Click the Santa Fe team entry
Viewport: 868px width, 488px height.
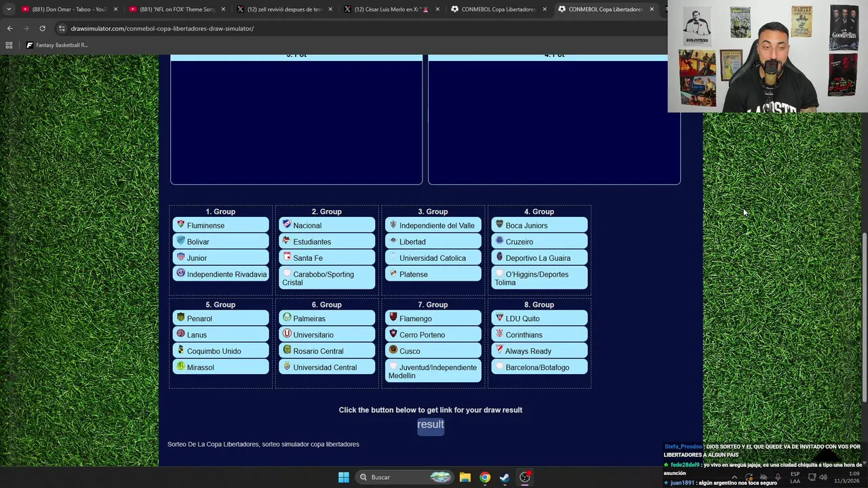(x=327, y=258)
